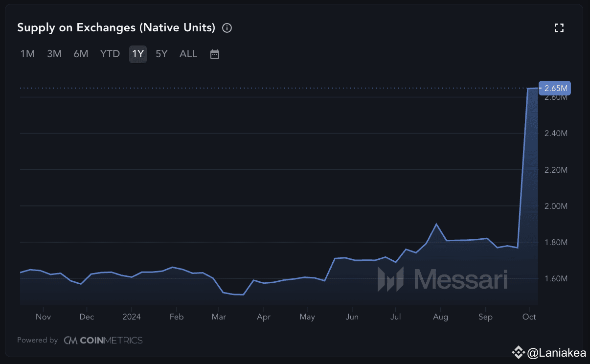
Task: Expand chart using the fullscreen icon
Action: pos(559,28)
